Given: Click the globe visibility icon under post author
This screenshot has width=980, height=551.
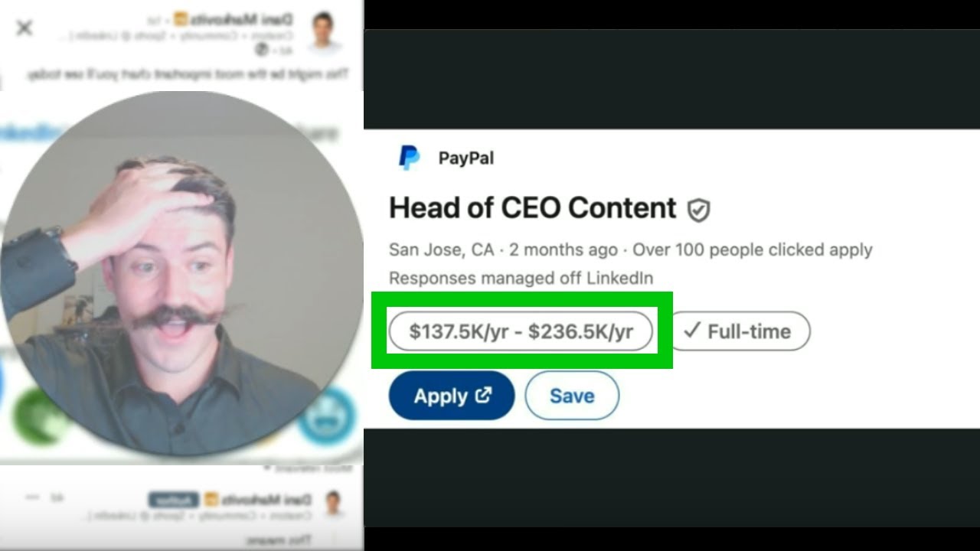Looking at the screenshot, I should pos(261,50).
